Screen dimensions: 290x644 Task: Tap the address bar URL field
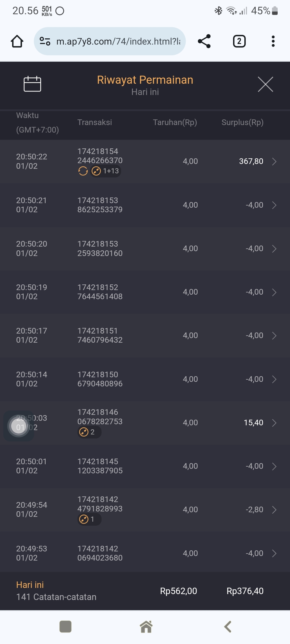tap(118, 41)
